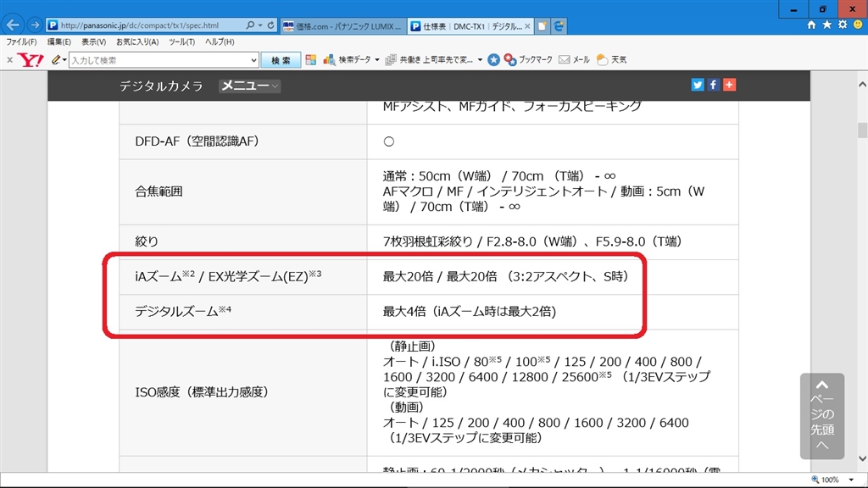Screen dimensions: 868x488
Task: Click the デジタルズーム row label
Action: coord(183,312)
